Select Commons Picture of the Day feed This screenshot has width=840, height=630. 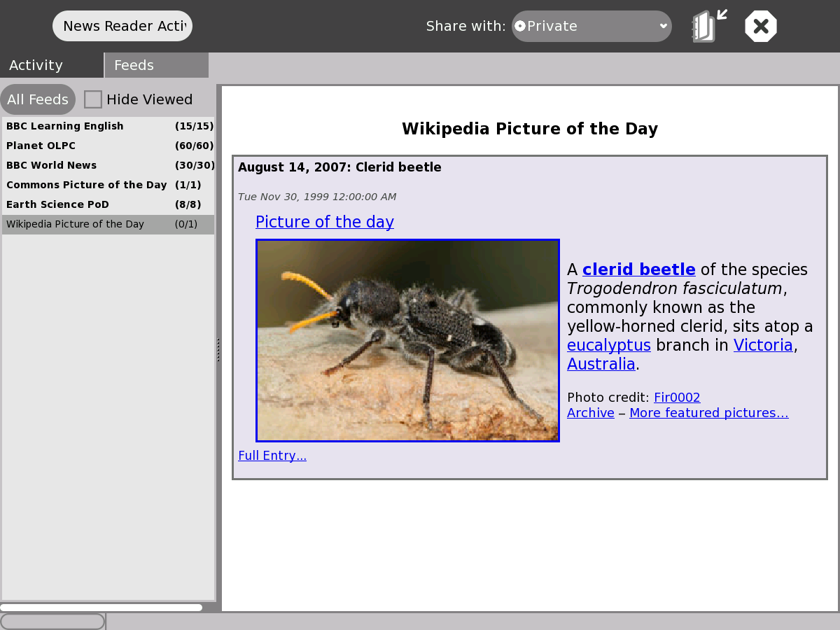[x=87, y=185]
